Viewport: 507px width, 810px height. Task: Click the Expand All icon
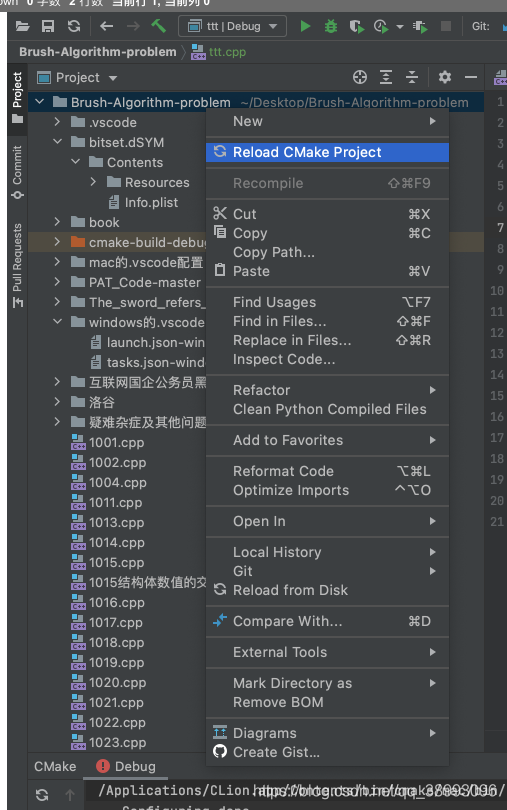[x=386, y=77]
